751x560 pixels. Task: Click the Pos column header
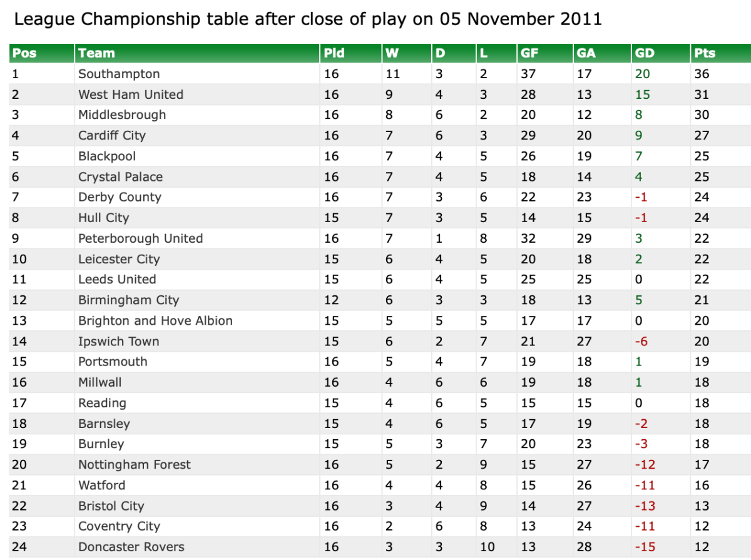coord(25,53)
